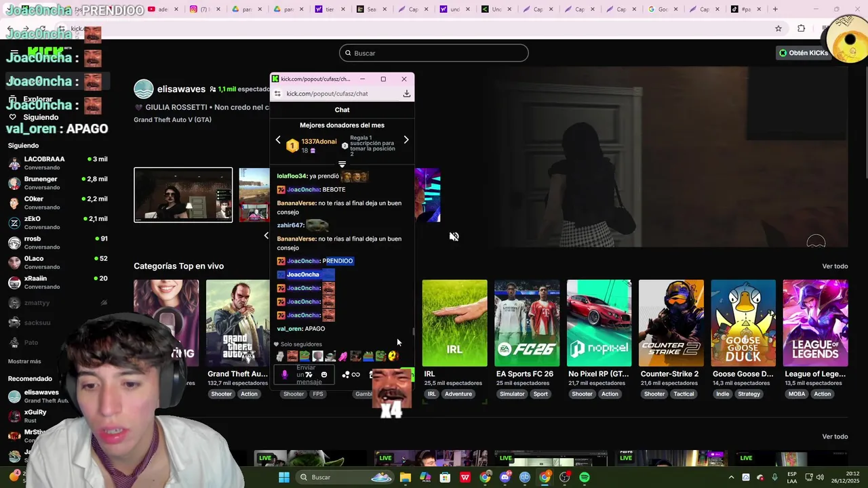Open the EA Sports FC 26 category card

[527, 323]
